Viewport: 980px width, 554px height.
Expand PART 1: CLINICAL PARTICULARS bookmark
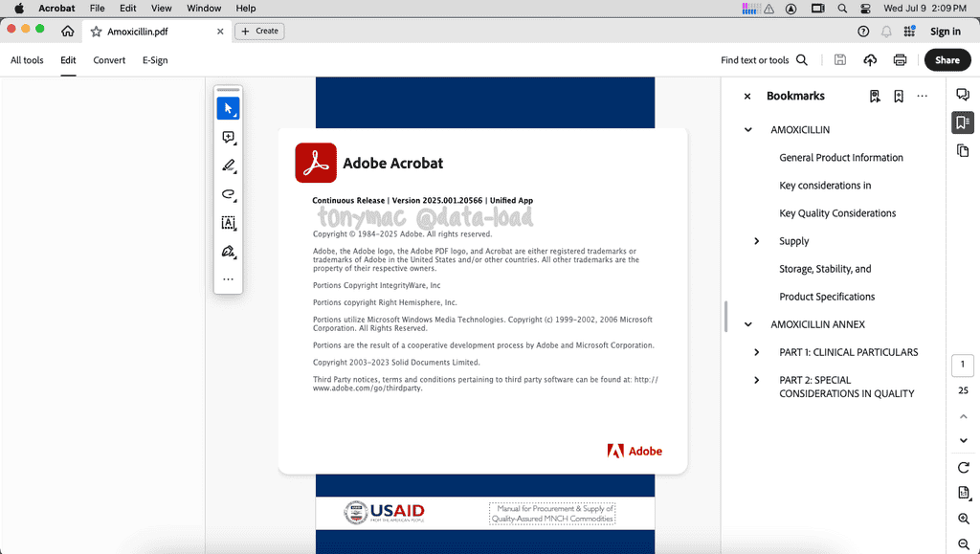(757, 352)
